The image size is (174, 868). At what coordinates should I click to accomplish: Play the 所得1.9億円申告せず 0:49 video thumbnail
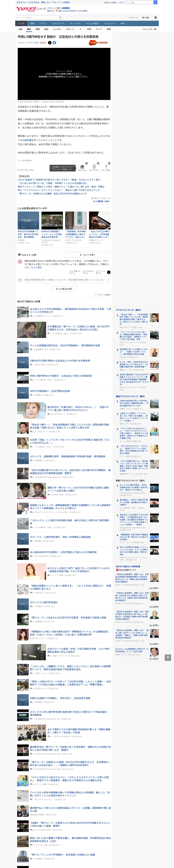click(x=23, y=378)
